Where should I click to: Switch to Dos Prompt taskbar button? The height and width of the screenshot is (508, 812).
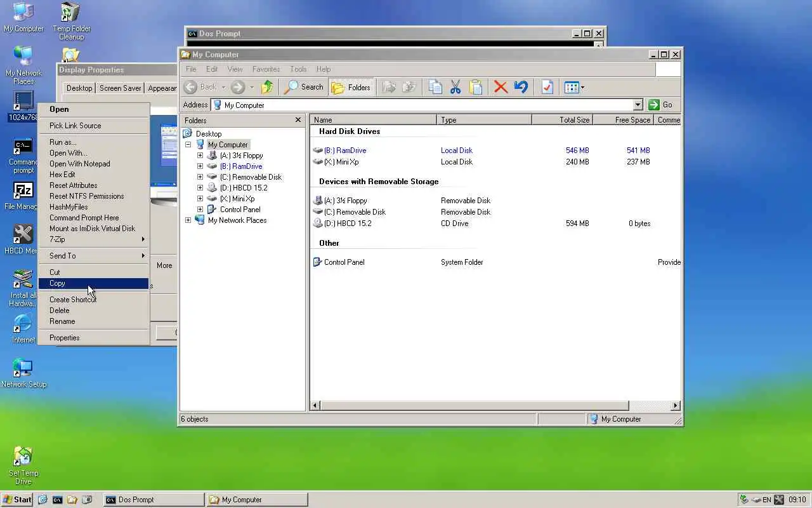coord(154,500)
